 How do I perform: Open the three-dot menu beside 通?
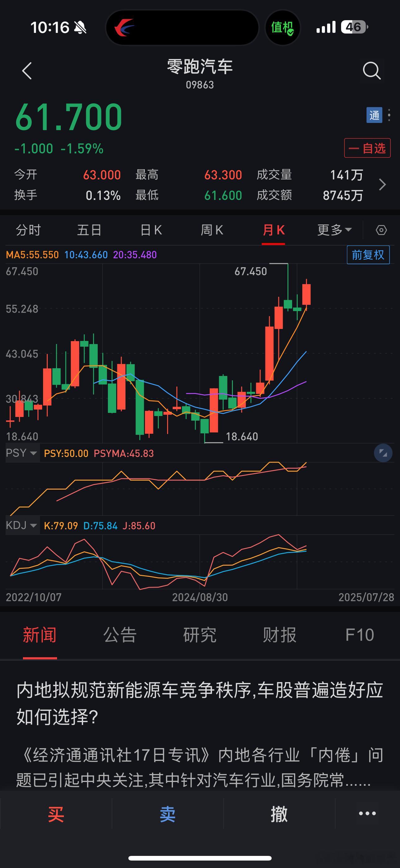pyautogui.click(x=389, y=115)
